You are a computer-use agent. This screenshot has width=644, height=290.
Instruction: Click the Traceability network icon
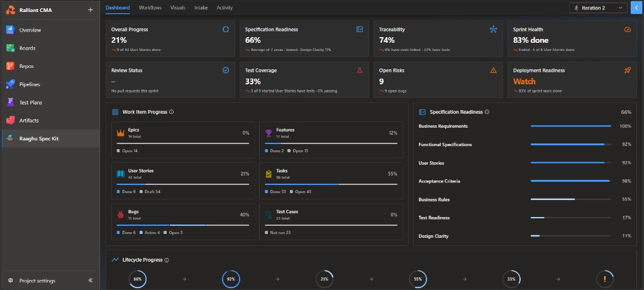[493, 30]
